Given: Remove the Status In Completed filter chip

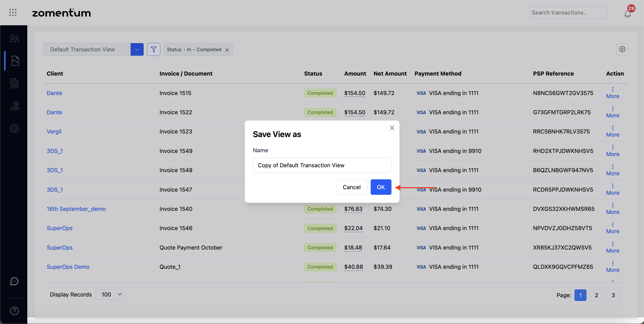Looking at the screenshot, I should click(227, 50).
